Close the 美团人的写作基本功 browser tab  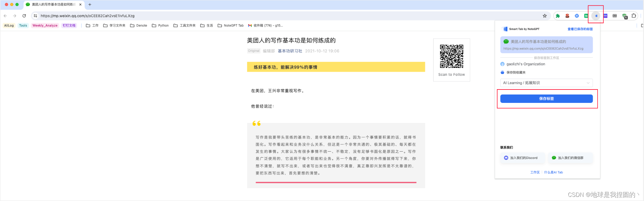[x=80, y=4]
